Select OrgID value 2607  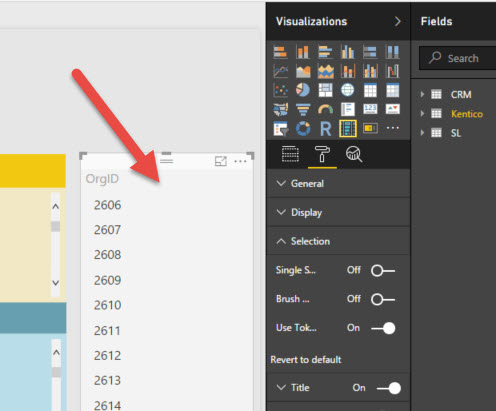click(x=107, y=230)
